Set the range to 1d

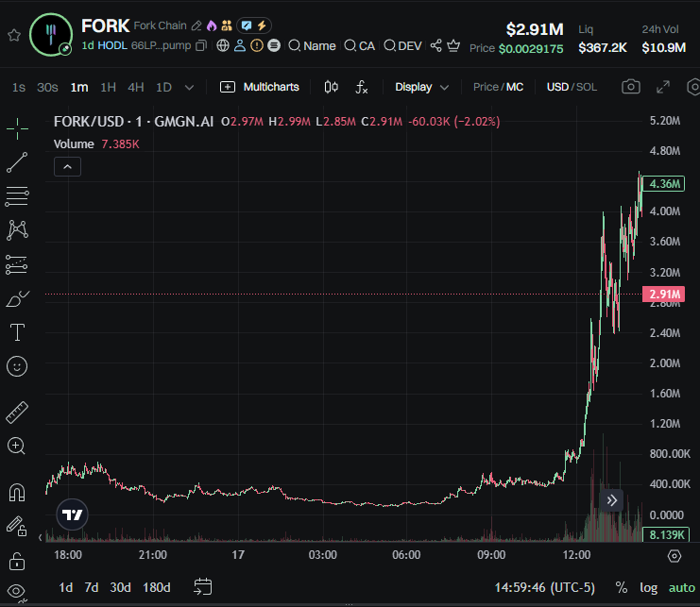pos(65,587)
